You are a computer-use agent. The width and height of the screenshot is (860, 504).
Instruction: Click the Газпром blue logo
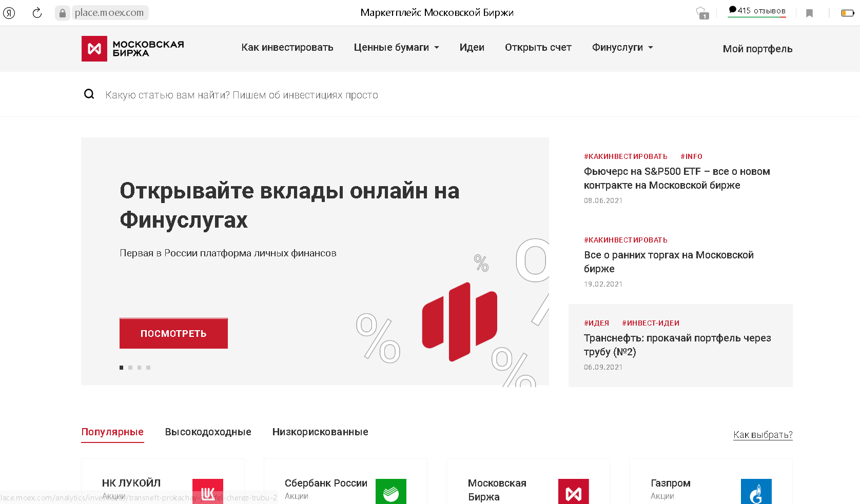coord(756,491)
